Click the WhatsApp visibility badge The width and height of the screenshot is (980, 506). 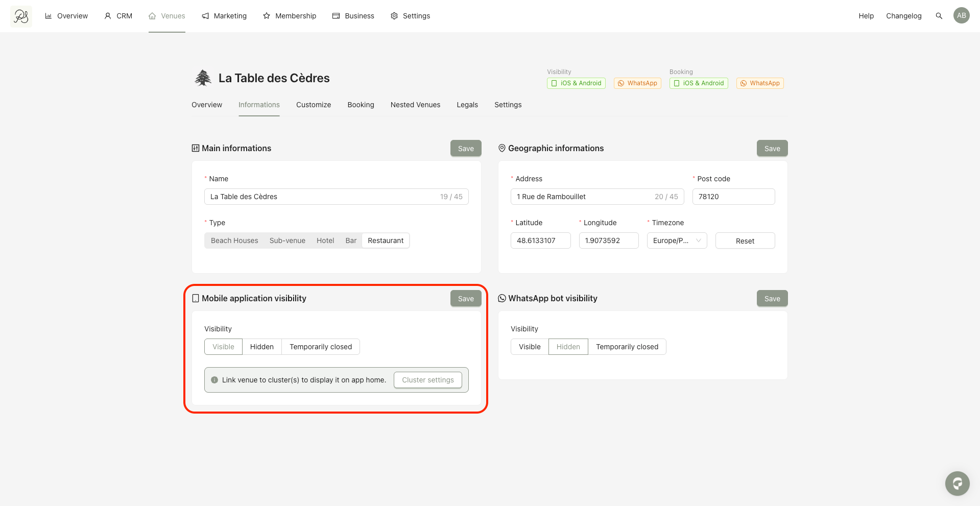coord(637,83)
